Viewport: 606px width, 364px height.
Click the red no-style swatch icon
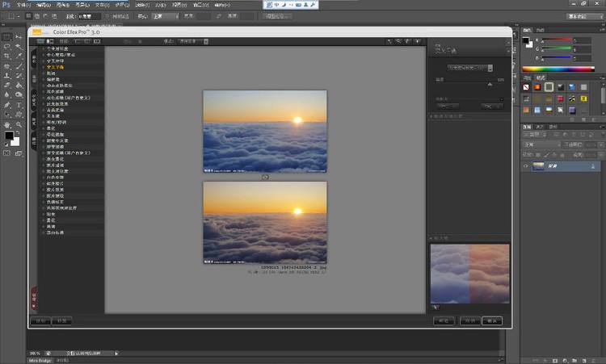click(x=526, y=86)
